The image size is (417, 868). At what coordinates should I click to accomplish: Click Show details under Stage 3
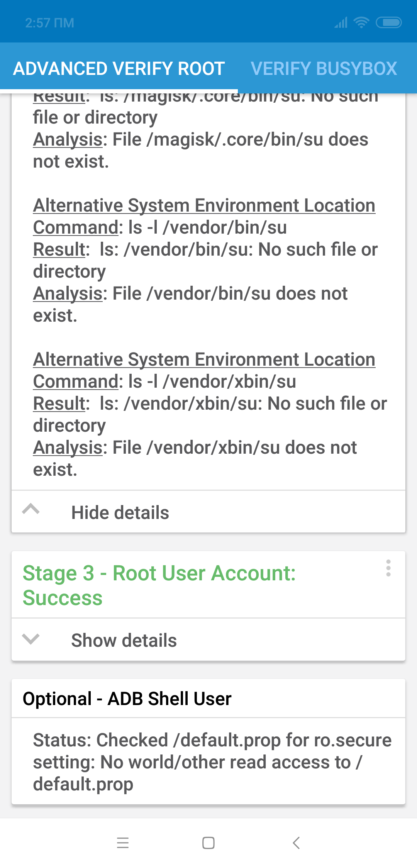pos(124,641)
